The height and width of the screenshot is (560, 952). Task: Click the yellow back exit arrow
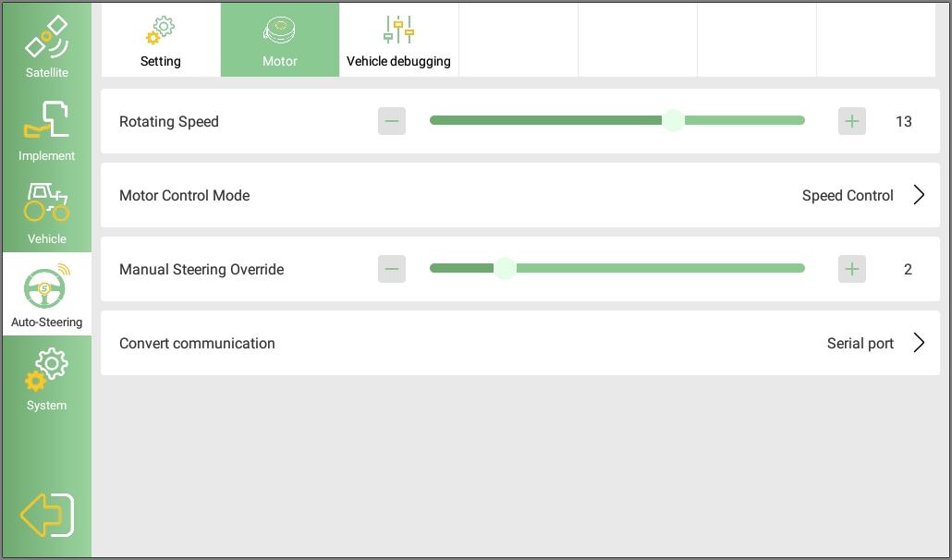(x=46, y=515)
